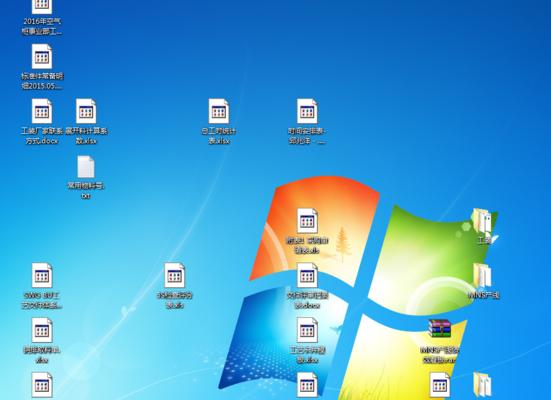The image size is (551, 400).
Task: Select the file labeled with 2015.05
Action: pos(42,67)
